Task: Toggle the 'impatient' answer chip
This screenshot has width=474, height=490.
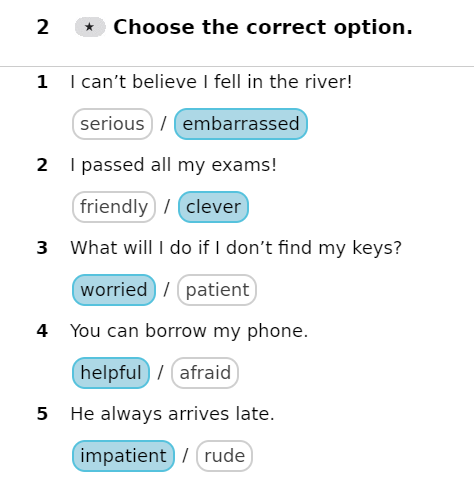Action: [x=123, y=456]
